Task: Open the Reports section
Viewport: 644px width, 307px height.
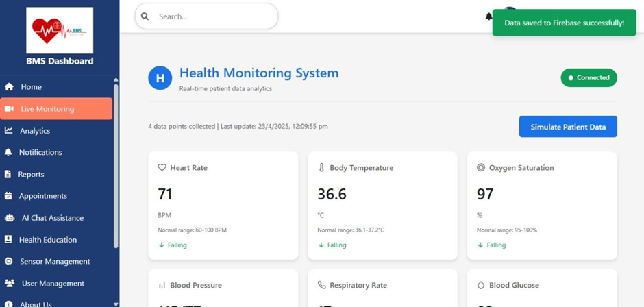Action: pyautogui.click(x=56, y=174)
